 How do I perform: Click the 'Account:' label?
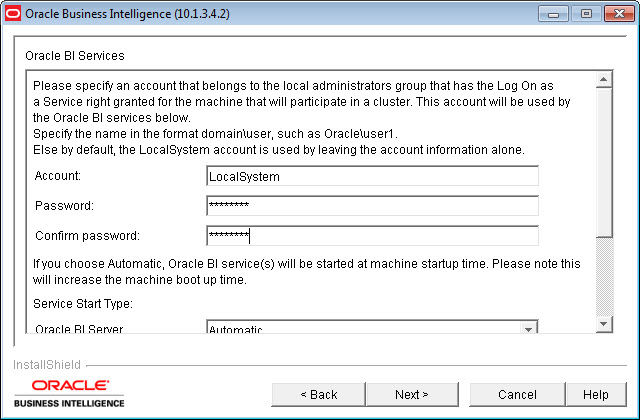(58, 176)
